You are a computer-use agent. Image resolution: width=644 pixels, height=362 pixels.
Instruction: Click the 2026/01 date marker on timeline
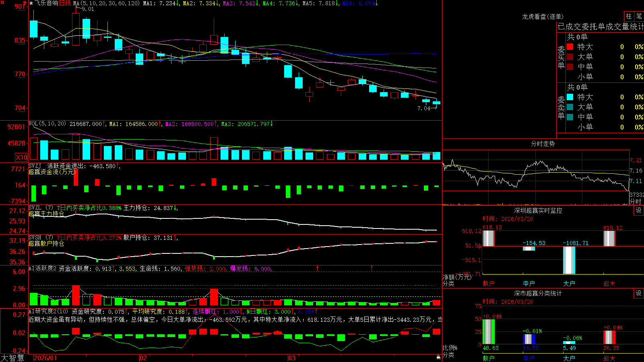pos(45,358)
